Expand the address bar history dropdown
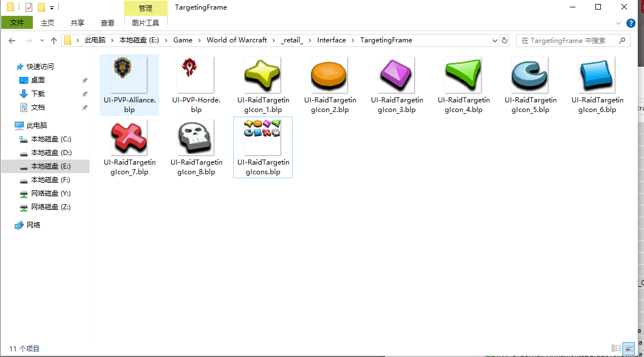This screenshot has height=357, width=644. [494, 40]
